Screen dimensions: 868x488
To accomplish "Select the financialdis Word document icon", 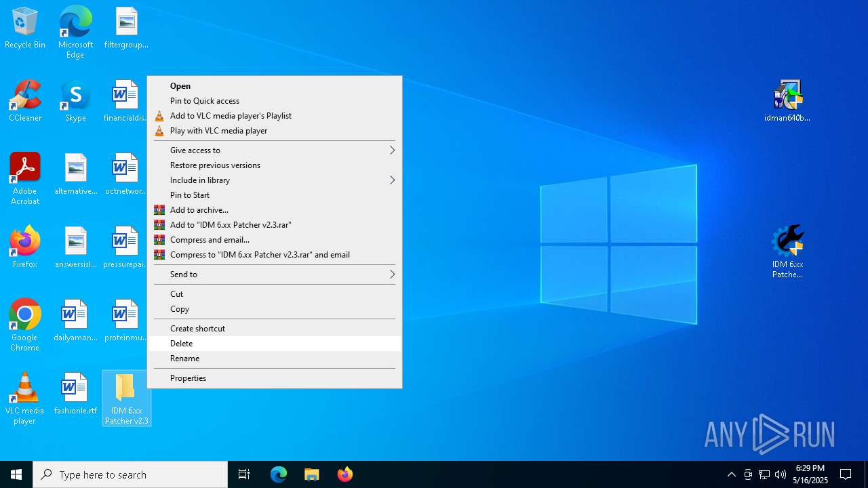I will 125,102.
